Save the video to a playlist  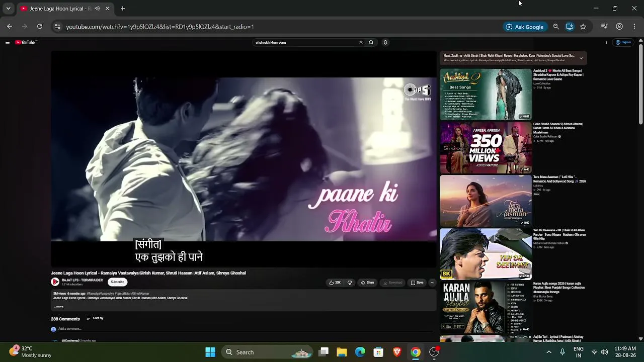pos(417,283)
